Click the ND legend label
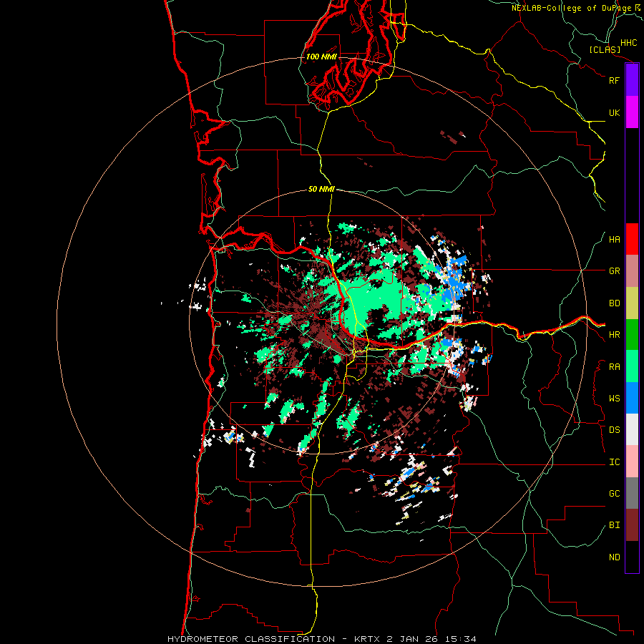Image resolution: width=644 pixels, height=644 pixels. point(614,557)
